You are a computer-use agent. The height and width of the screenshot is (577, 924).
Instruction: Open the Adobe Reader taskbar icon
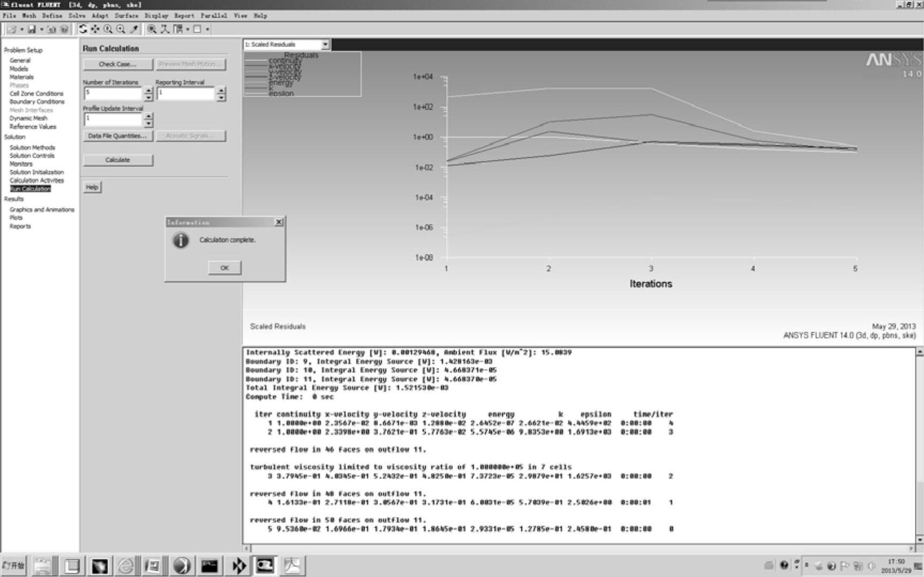click(x=292, y=565)
